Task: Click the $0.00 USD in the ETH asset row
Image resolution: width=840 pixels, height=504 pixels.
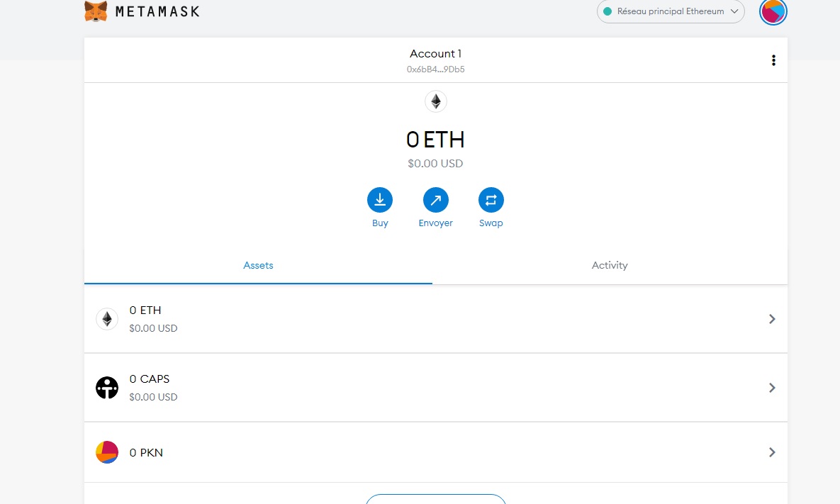Action: coord(153,328)
